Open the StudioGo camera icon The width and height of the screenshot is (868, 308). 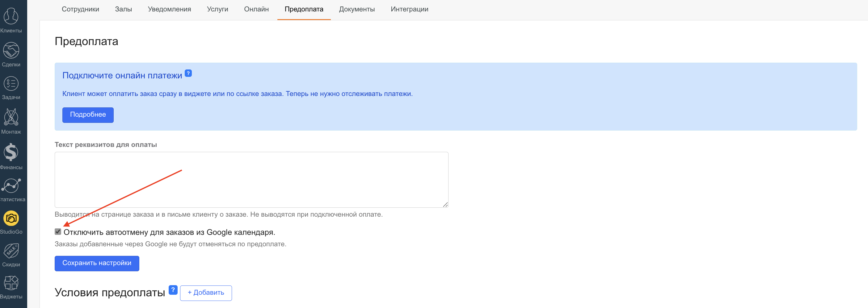tap(11, 219)
